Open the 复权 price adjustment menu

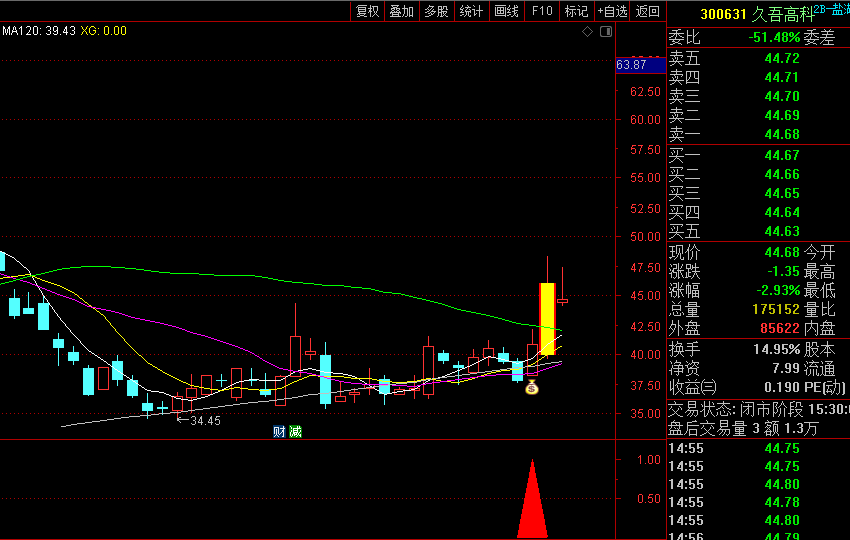367,11
